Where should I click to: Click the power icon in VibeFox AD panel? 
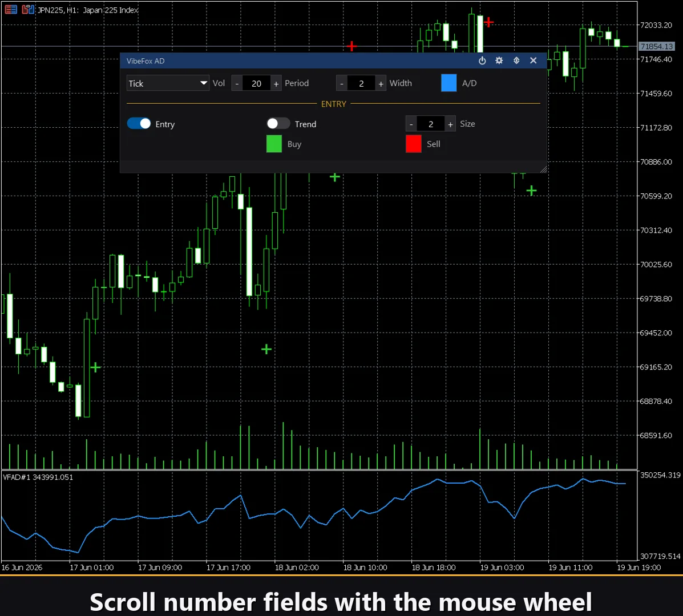point(482,60)
